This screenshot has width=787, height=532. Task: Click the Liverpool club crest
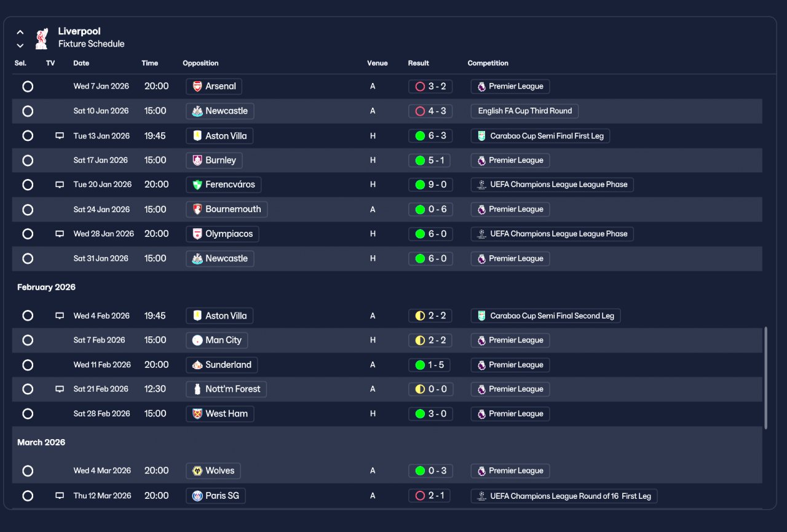[x=41, y=38]
